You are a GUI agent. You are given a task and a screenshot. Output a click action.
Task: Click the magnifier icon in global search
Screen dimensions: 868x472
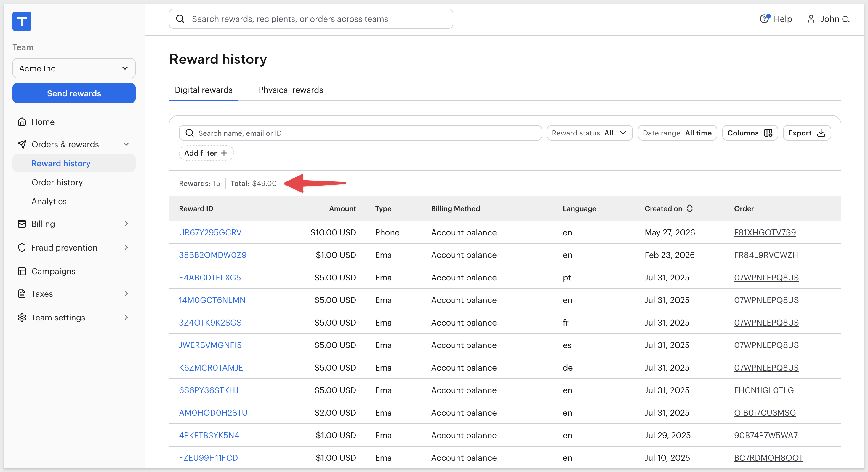[180, 19]
